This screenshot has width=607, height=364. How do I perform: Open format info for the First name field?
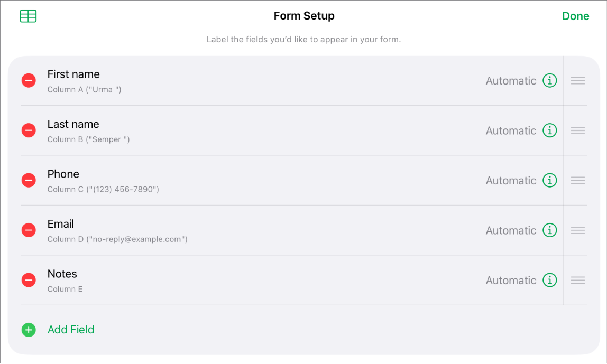[x=550, y=80]
